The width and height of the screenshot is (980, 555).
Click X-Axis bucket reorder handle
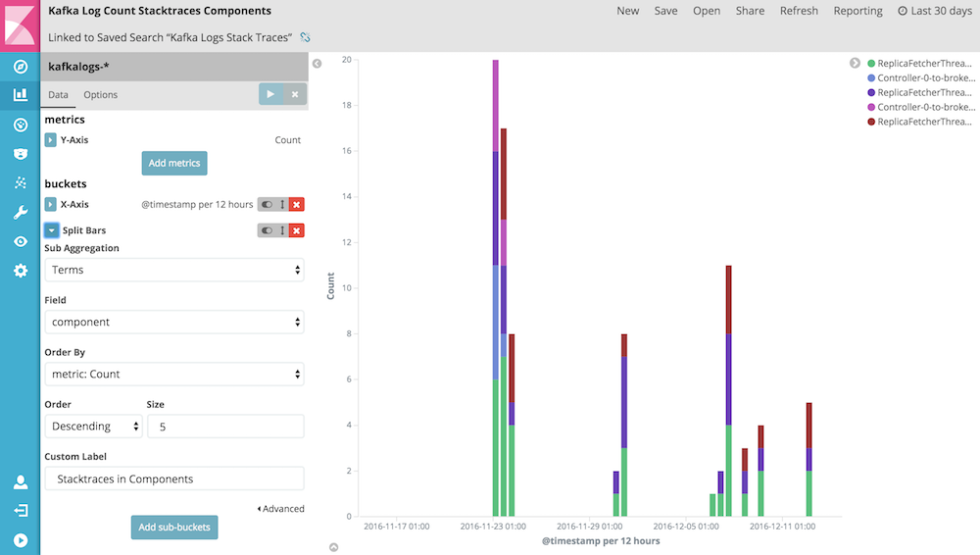click(x=282, y=205)
